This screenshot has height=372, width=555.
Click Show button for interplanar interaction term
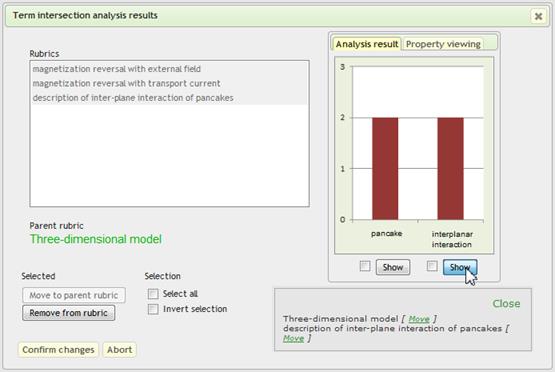(x=460, y=267)
